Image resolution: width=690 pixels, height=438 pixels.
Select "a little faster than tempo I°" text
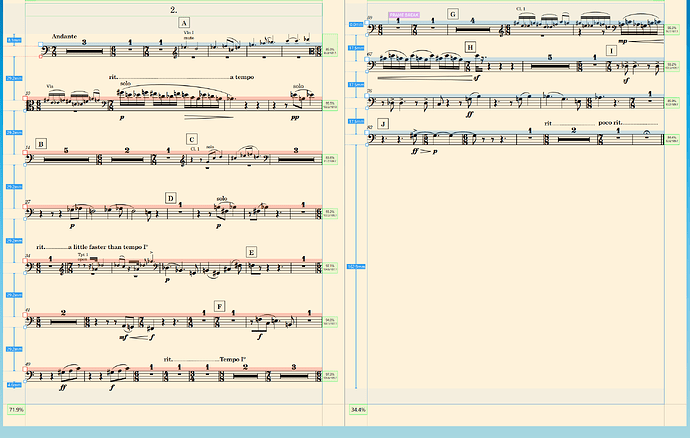tap(108, 247)
